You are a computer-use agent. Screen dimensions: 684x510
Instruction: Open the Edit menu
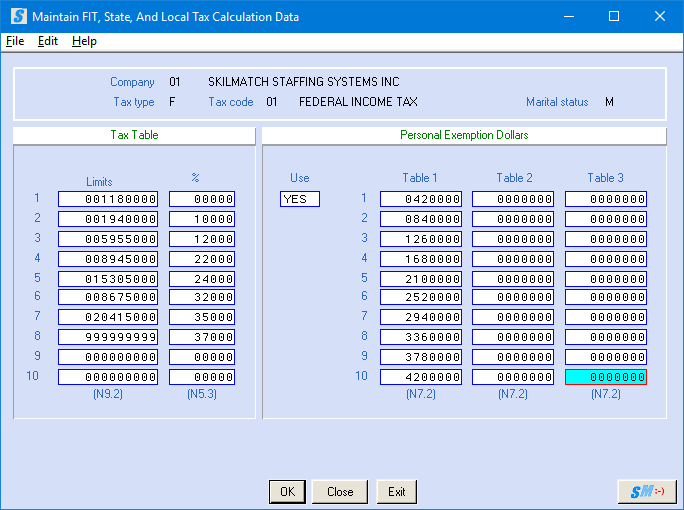(48, 41)
